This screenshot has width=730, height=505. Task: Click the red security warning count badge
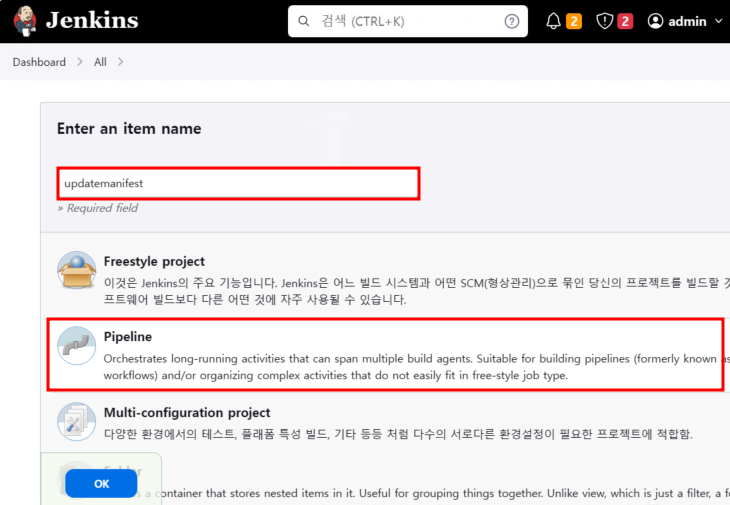(x=625, y=21)
